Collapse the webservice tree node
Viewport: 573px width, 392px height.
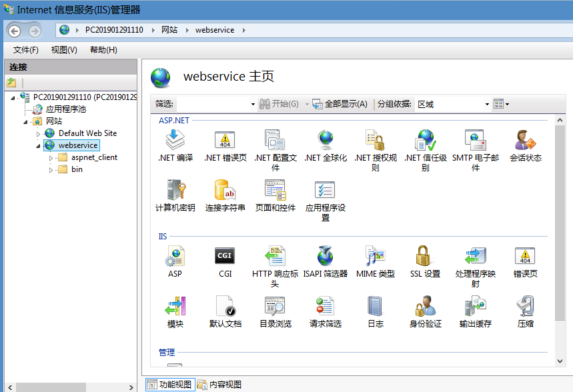tap(39, 146)
